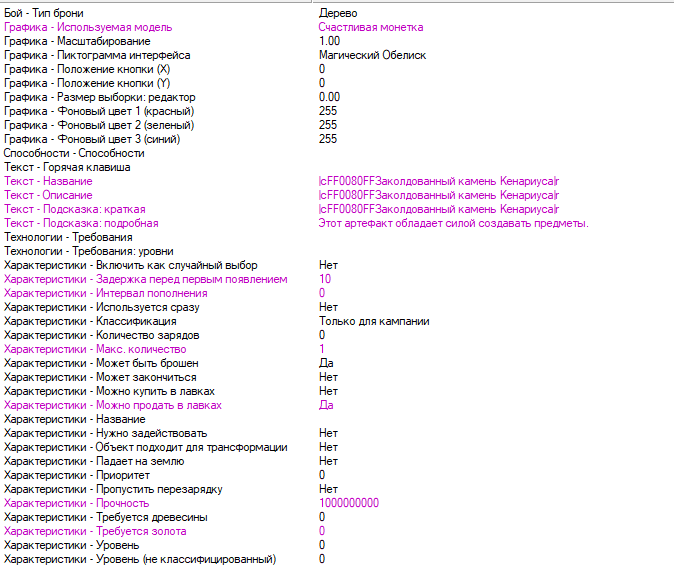Select 'Графика - Размер выборки: редактор' row
Viewport: 674px width, 576px height.
100,98
